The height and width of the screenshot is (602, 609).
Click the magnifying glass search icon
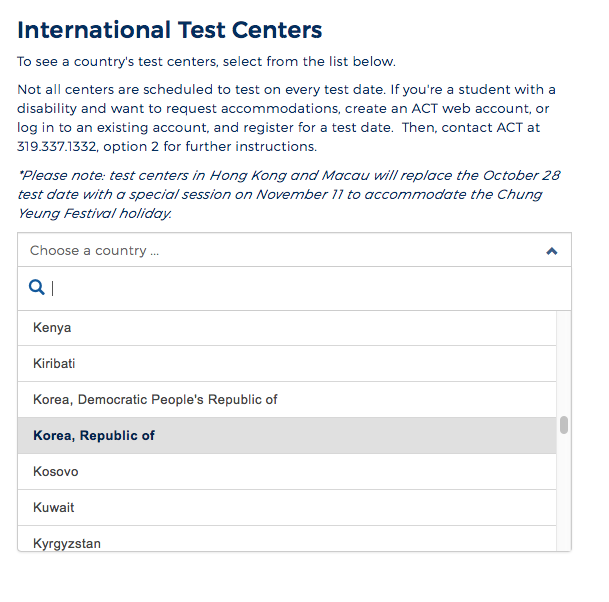[x=37, y=287]
